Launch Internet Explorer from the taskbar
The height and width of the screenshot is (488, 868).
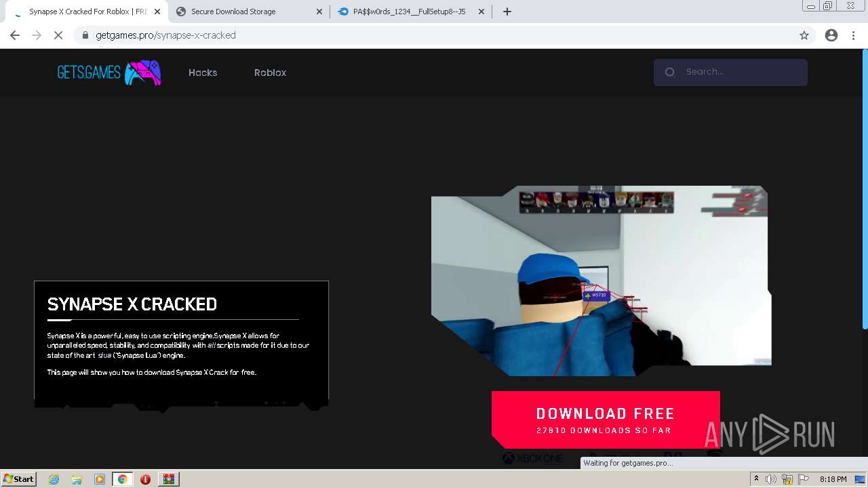(x=54, y=479)
